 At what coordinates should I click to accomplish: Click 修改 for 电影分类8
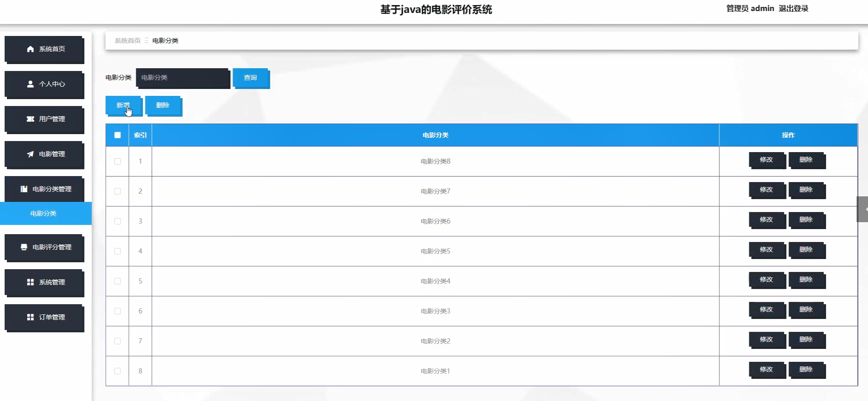pyautogui.click(x=767, y=160)
